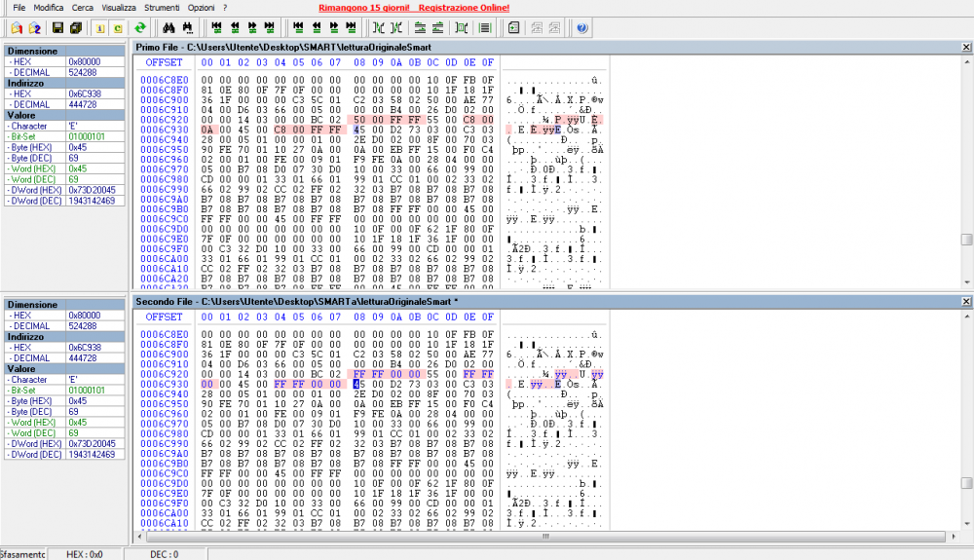Click the open second file folder icon
This screenshot has width=974, height=560.
[x=33, y=27]
